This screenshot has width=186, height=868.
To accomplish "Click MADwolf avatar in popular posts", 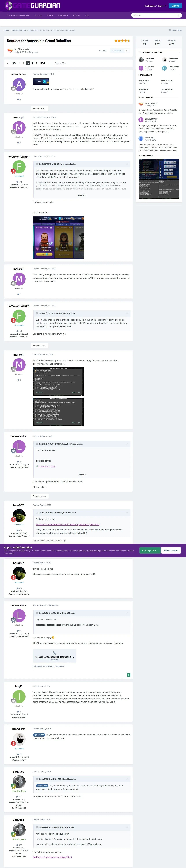I will [141, 138].
